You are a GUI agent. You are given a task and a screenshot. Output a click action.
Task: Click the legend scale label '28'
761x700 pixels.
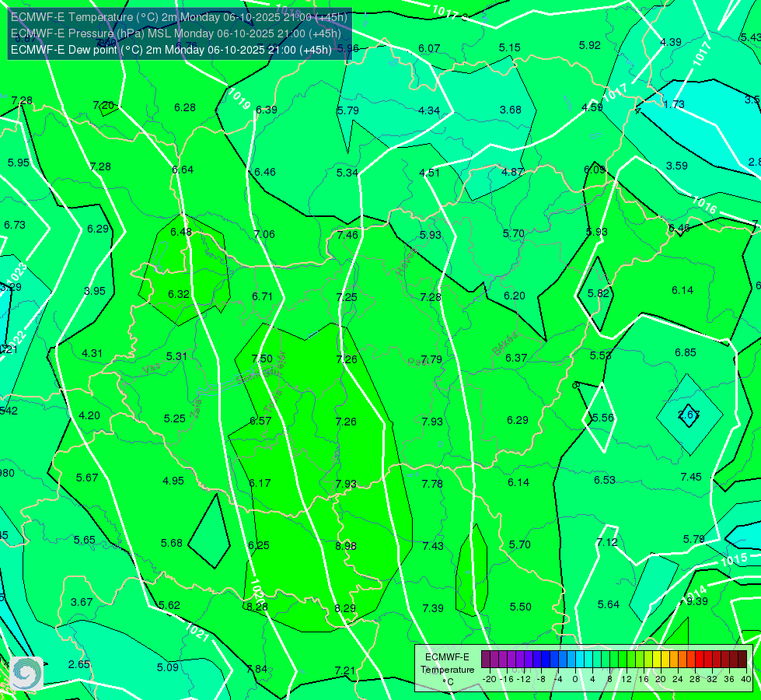(695, 679)
